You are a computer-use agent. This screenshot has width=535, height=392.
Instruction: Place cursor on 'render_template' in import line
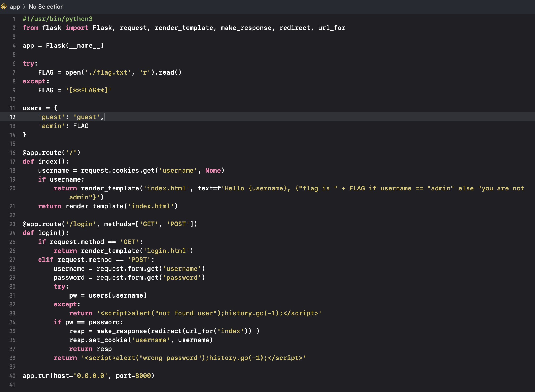184,28
